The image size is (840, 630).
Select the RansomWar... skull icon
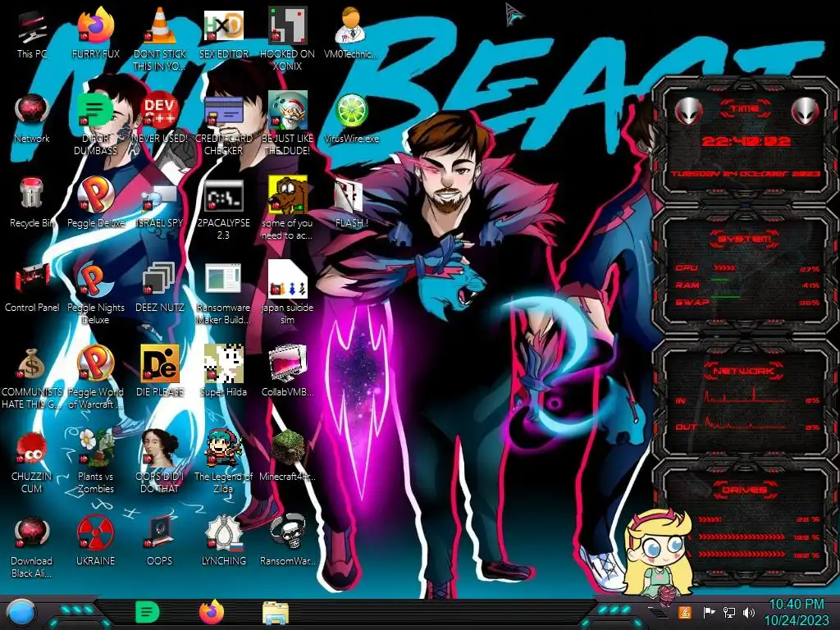(x=288, y=532)
